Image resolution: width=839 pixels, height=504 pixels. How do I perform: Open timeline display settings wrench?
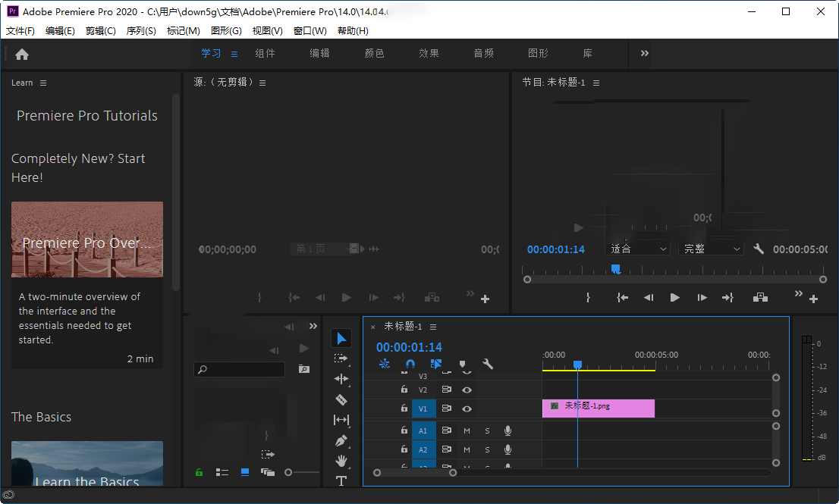point(488,364)
